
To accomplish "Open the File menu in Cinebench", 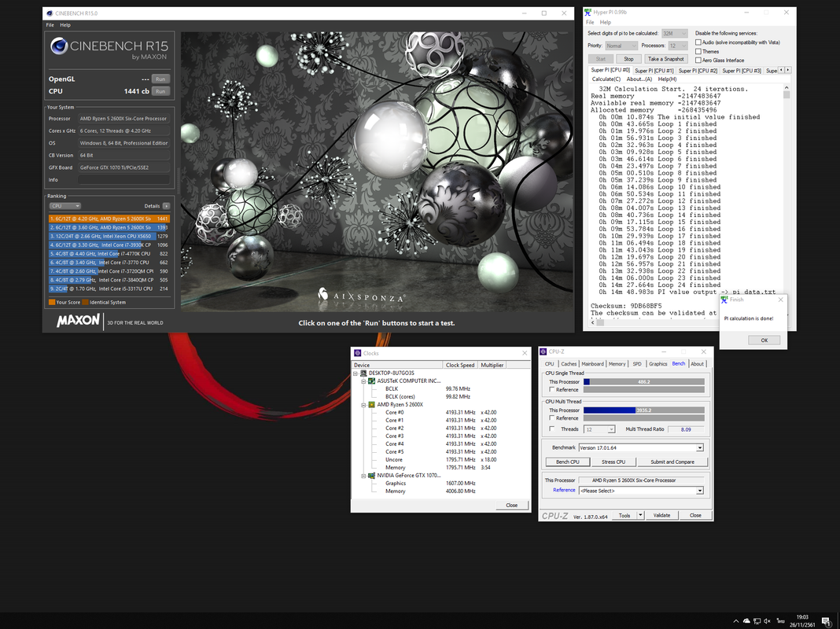I will tap(50, 25).
